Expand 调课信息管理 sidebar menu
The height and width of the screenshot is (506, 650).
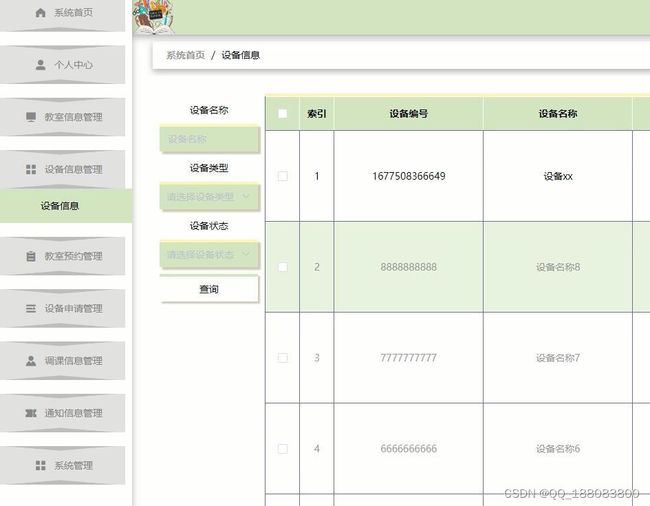click(x=62, y=361)
